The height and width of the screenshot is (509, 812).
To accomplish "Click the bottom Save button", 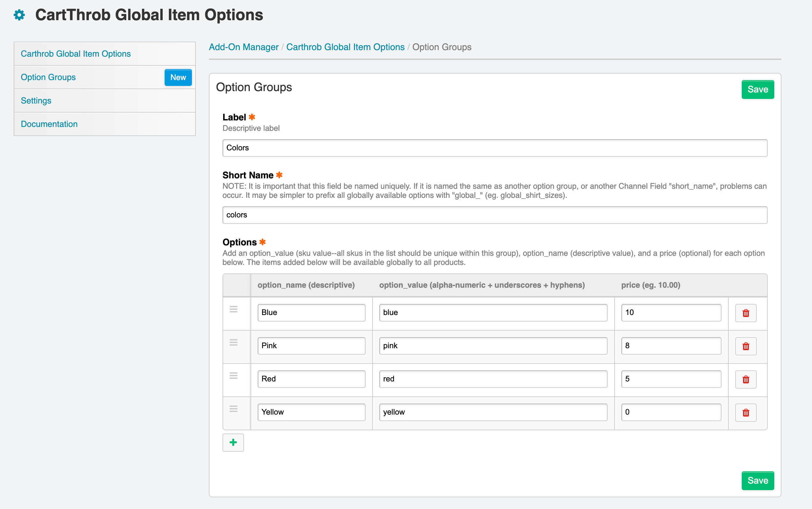I will pyautogui.click(x=757, y=480).
